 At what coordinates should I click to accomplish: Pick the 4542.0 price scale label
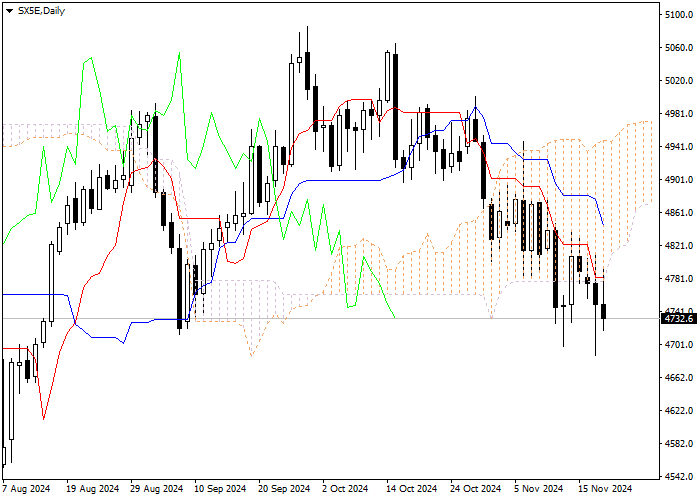point(679,477)
